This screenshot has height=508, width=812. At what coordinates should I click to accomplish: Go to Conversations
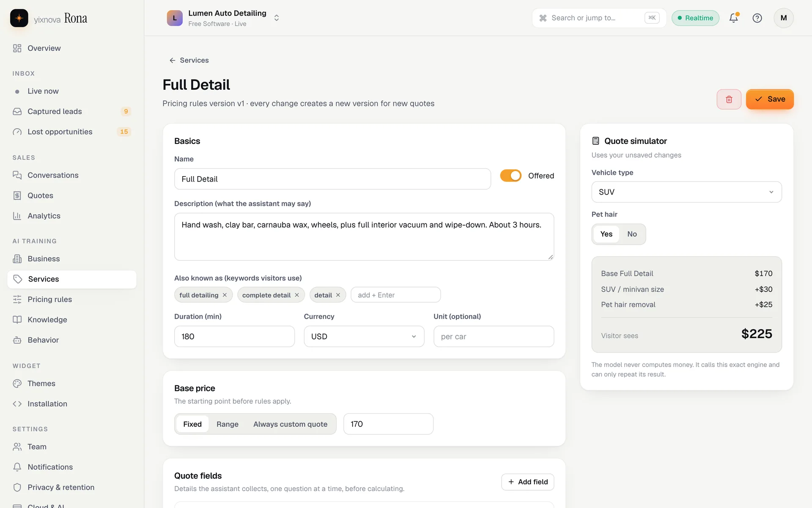pyautogui.click(x=72, y=175)
